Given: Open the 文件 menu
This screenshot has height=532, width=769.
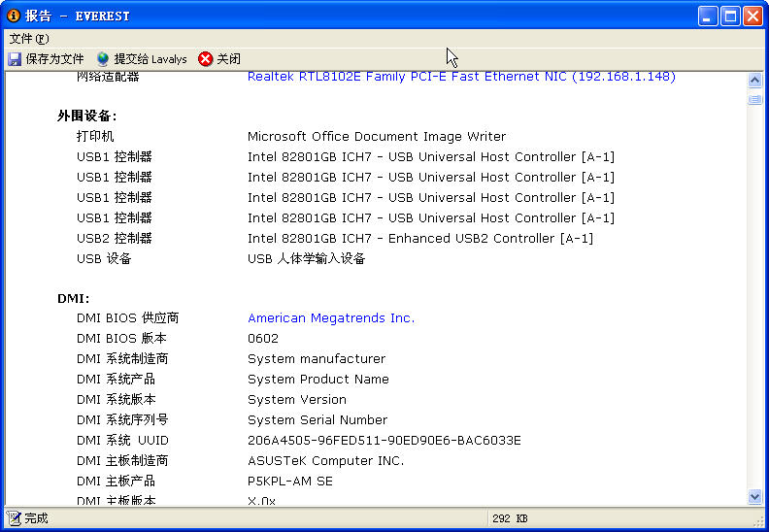Looking at the screenshot, I should (28, 39).
